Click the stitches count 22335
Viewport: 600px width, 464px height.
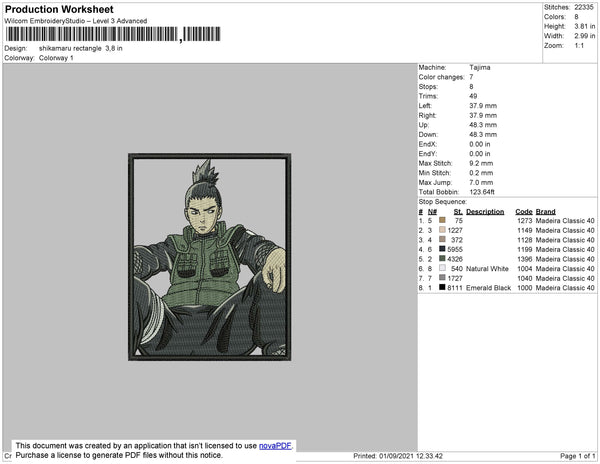[x=584, y=7]
